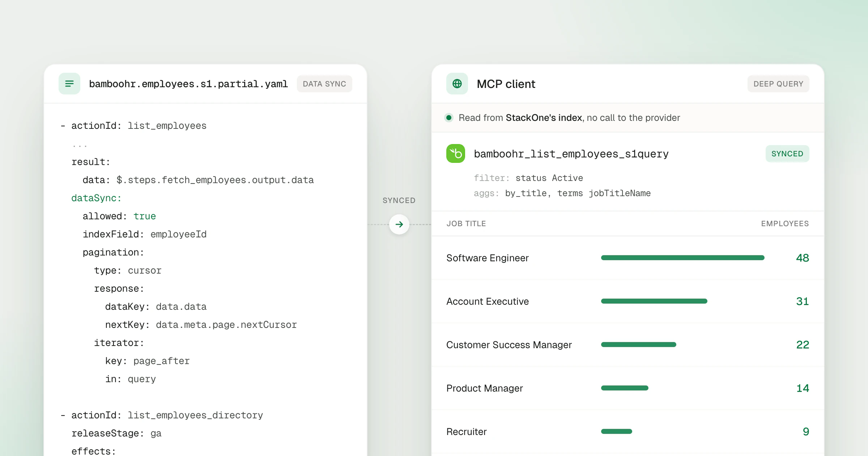Click the BambooHR green logo icon
Viewport: 868px width, 456px height.
coord(456,153)
